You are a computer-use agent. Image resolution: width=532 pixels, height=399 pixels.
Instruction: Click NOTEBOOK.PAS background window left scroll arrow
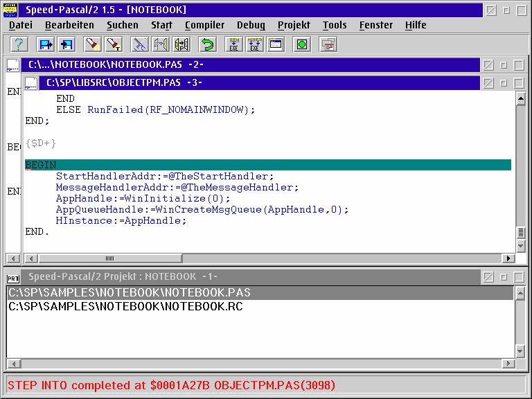click(13, 258)
